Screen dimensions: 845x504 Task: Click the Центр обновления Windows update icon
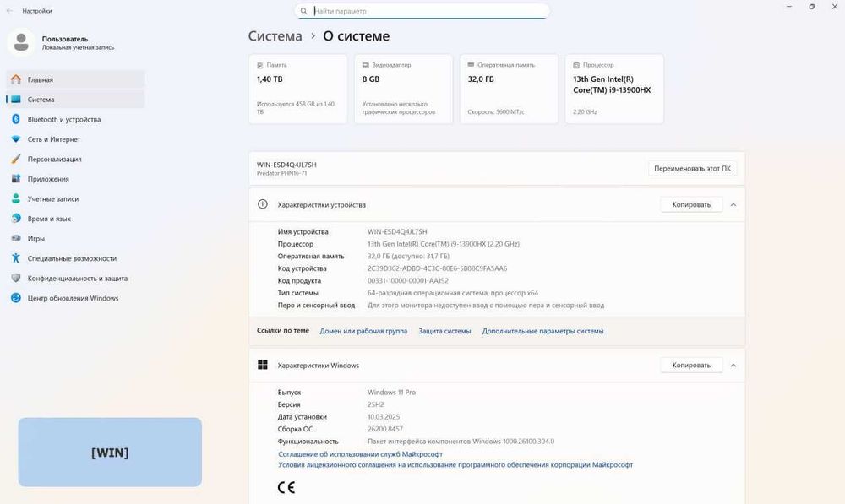click(15, 298)
